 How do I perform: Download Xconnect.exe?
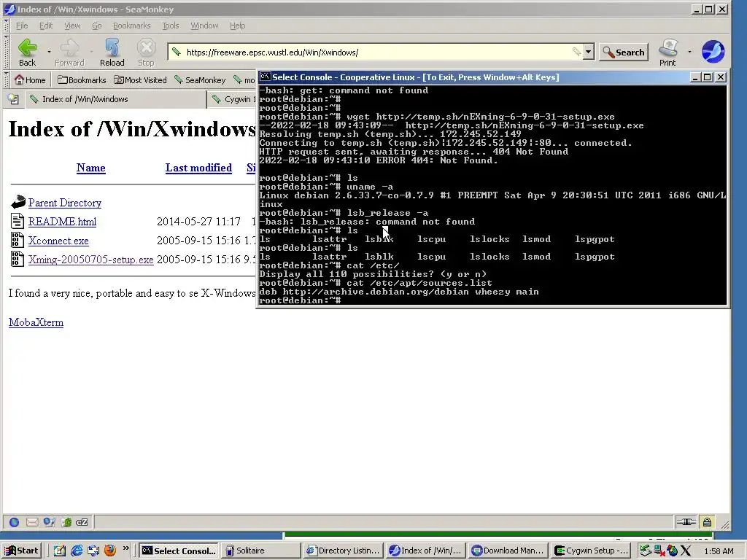pyautogui.click(x=58, y=241)
